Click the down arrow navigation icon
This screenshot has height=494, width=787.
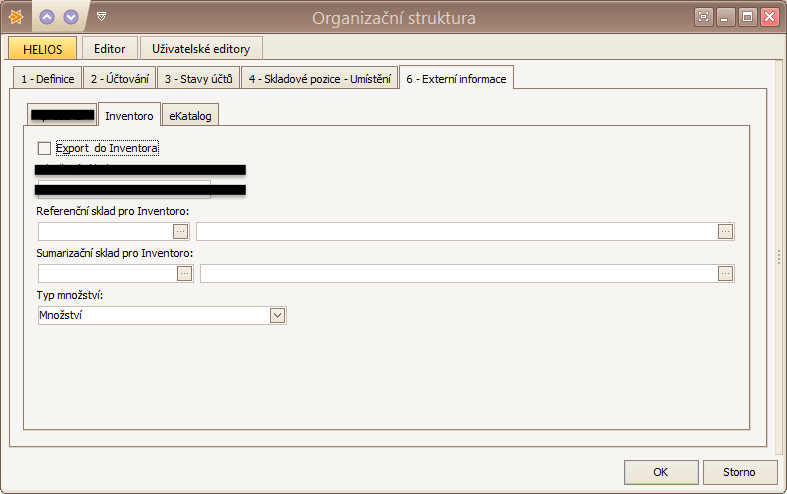pyautogui.click(x=70, y=17)
